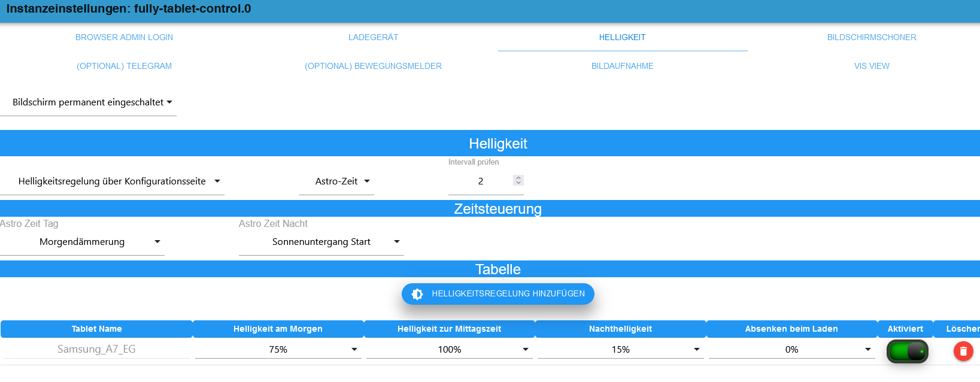Open the Browser Admin Login tab
This screenshot has width=980, height=382.
124,37
